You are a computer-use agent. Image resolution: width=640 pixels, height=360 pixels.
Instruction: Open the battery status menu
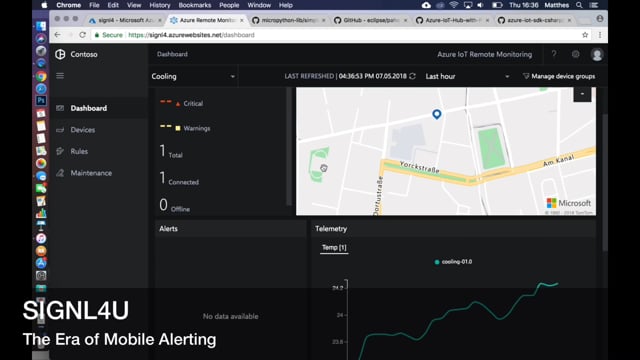(497, 5)
